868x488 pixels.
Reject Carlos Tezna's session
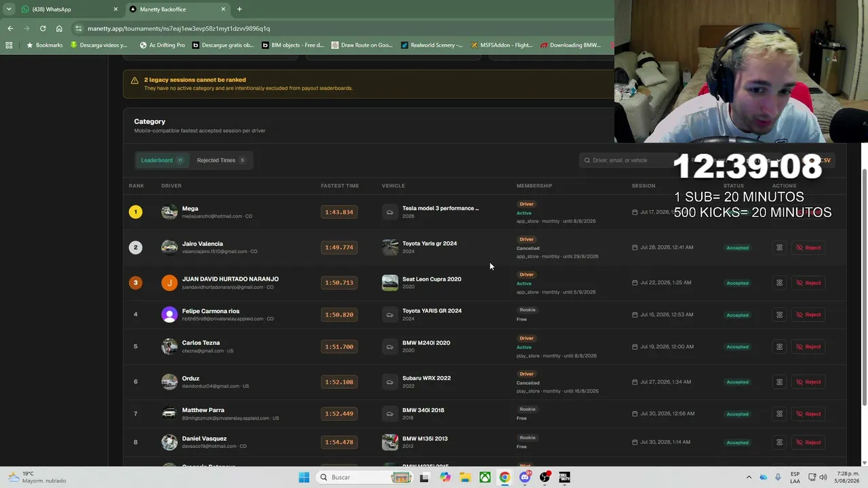point(808,346)
